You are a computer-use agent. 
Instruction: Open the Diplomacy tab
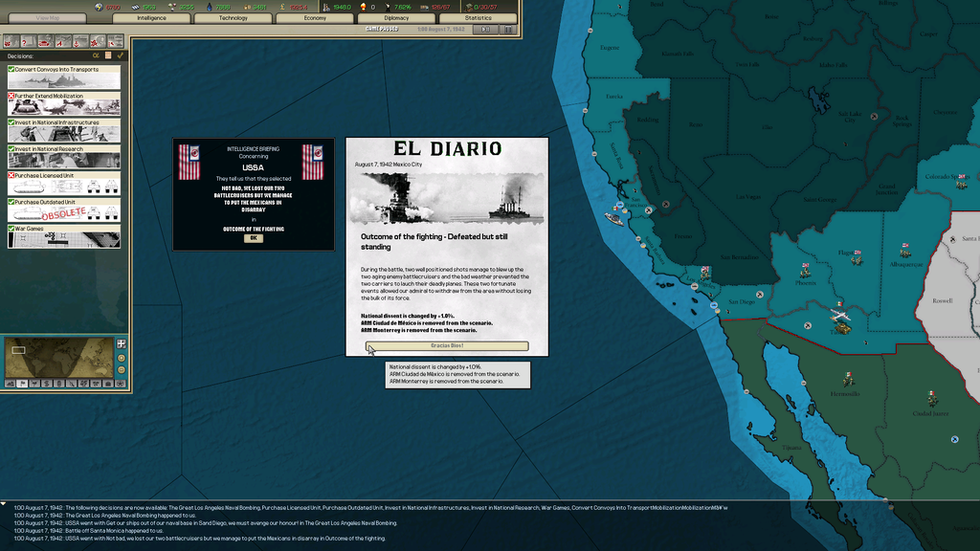click(x=397, y=17)
